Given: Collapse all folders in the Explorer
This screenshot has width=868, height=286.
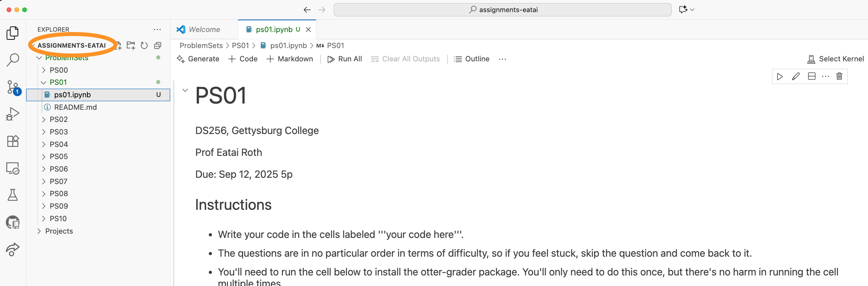Looking at the screenshot, I should pyautogui.click(x=157, y=45).
